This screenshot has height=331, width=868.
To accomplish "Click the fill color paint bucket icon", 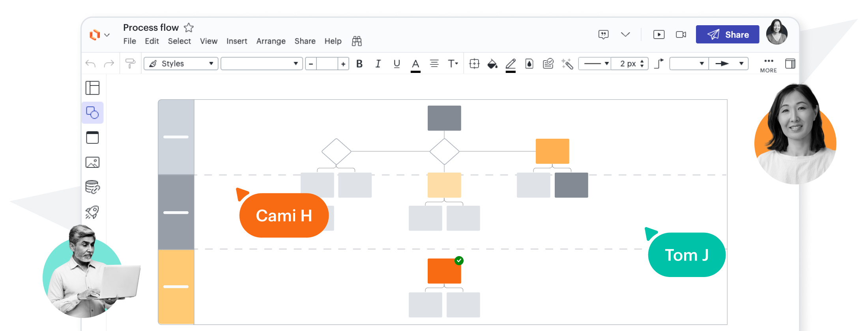I will pyautogui.click(x=492, y=64).
